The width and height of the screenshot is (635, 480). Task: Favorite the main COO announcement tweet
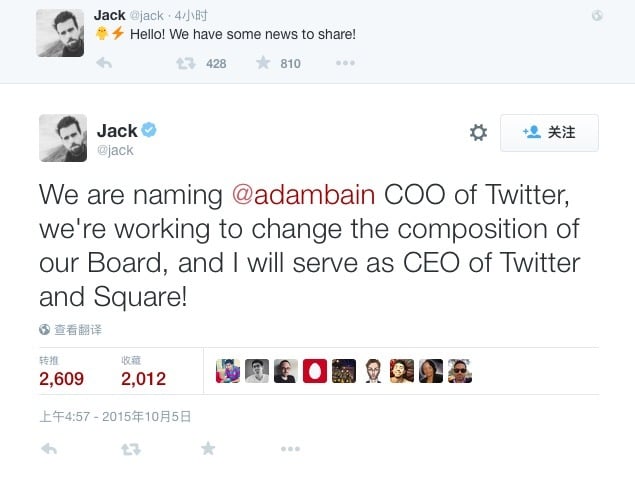[208, 449]
